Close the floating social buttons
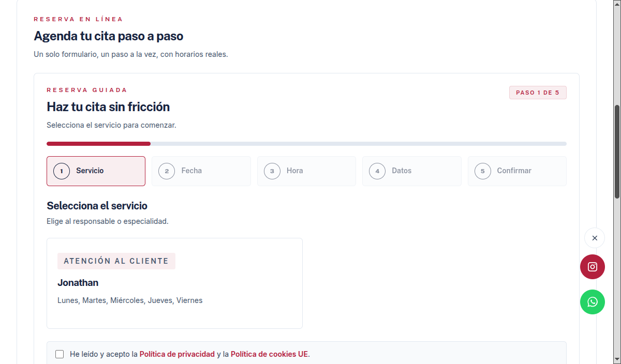Viewport: 621px width, 364px height. pyautogui.click(x=595, y=238)
